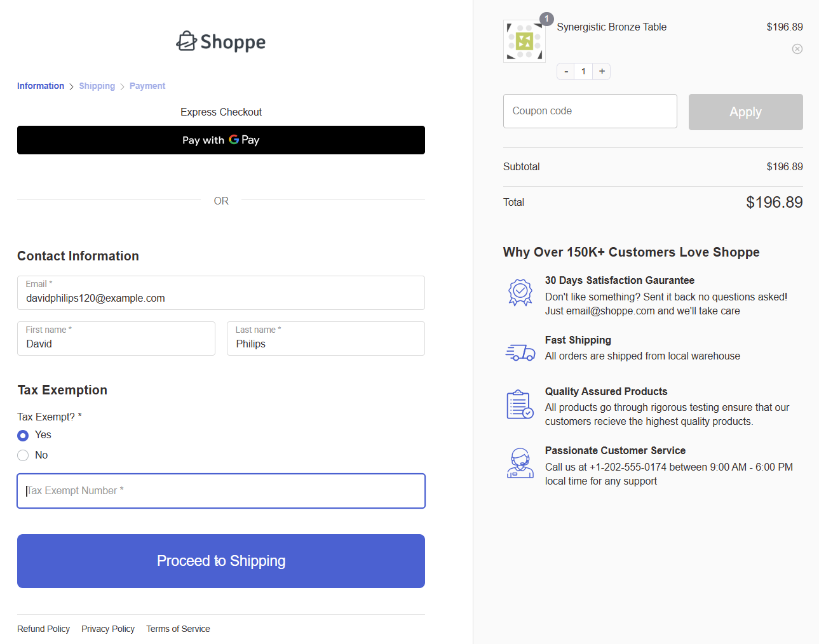This screenshot has height=644, width=819.
Task: Click the Google Pay icon
Action: [234, 140]
